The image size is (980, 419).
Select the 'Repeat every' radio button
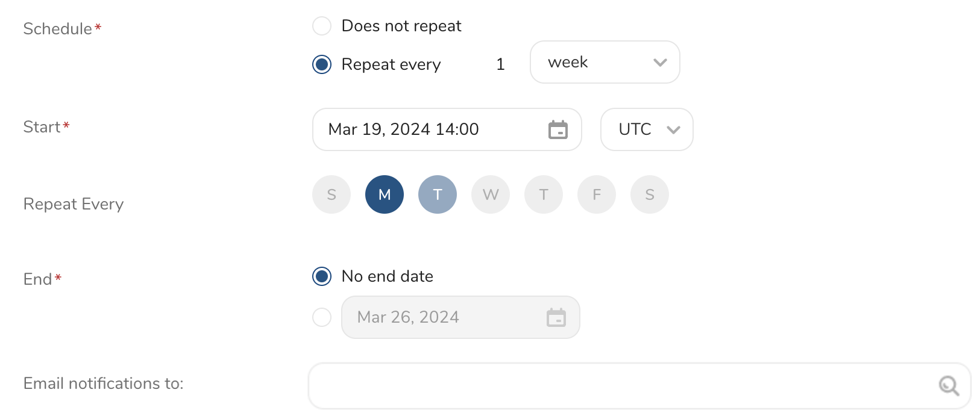point(322,64)
